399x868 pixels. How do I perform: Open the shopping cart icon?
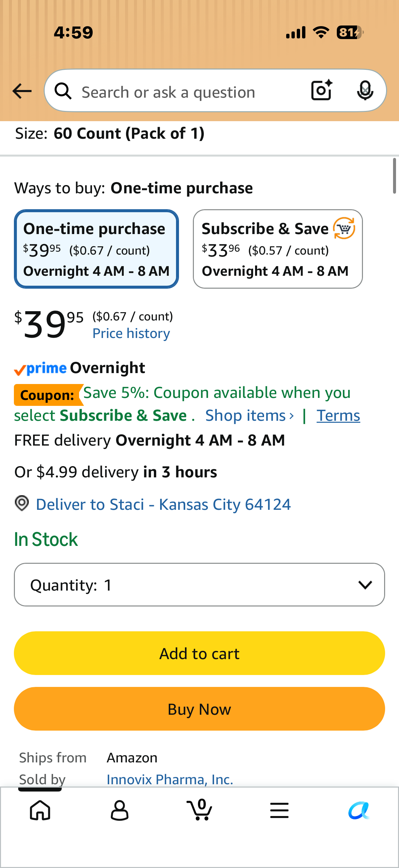[x=199, y=809]
